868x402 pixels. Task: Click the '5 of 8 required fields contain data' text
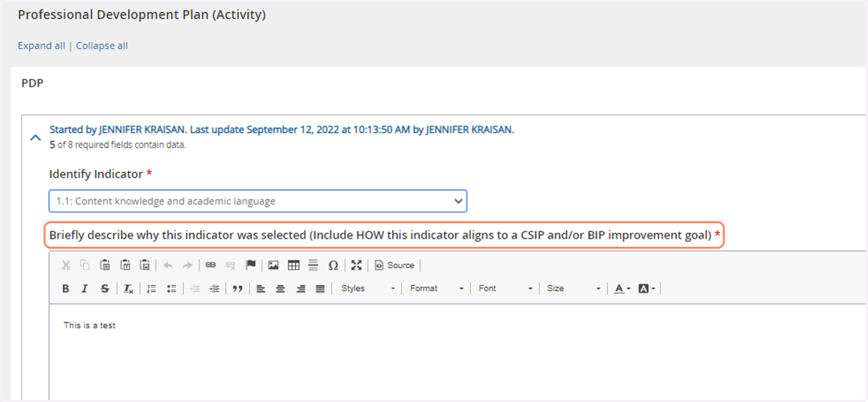[118, 145]
